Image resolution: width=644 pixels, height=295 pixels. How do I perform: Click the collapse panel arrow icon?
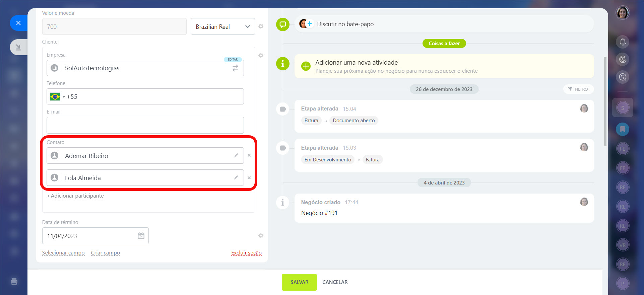(18, 47)
